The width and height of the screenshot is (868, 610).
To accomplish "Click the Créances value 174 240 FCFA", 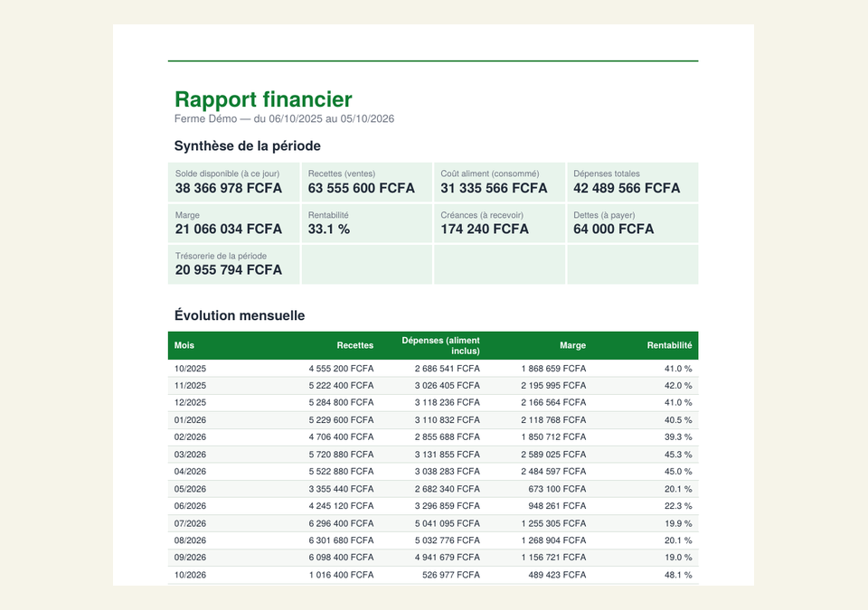I will click(x=485, y=230).
